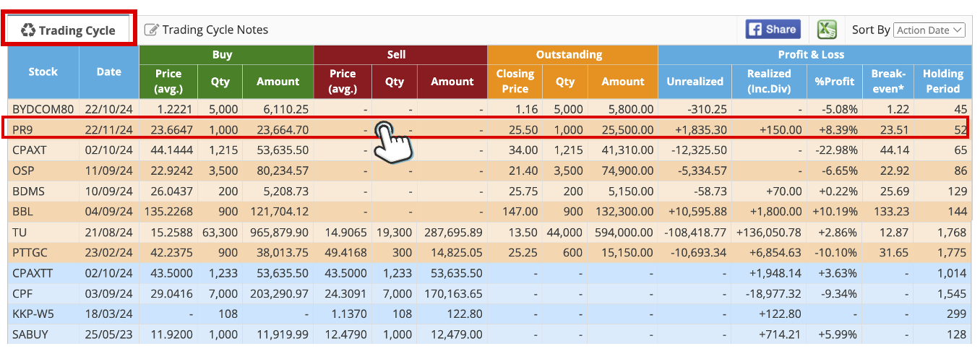This screenshot has width=980, height=354.
Task: Click the date 22/11/24 for PR9
Action: click(108, 130)
